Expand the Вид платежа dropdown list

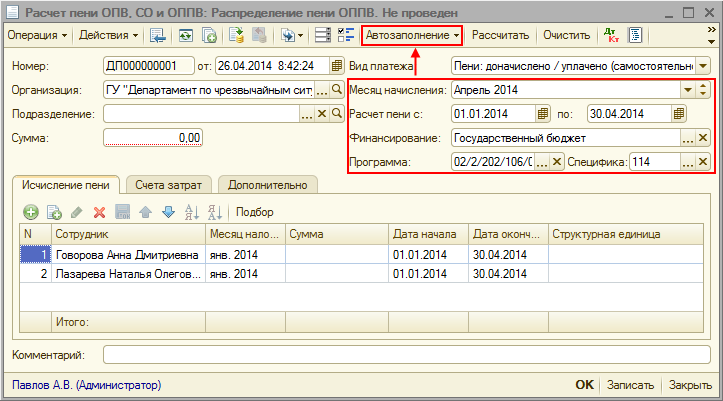pos(703,66)
